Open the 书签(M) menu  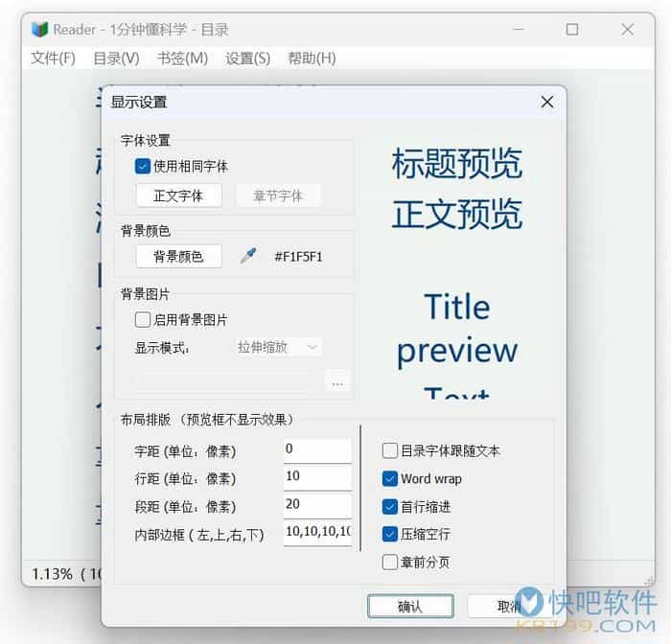[182, 58]
